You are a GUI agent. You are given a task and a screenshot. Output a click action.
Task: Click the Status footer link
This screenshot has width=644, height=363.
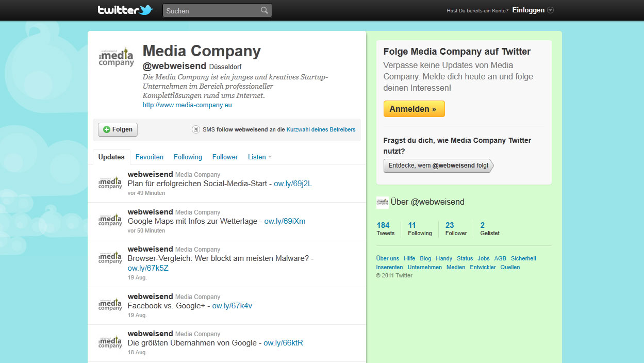465,258
